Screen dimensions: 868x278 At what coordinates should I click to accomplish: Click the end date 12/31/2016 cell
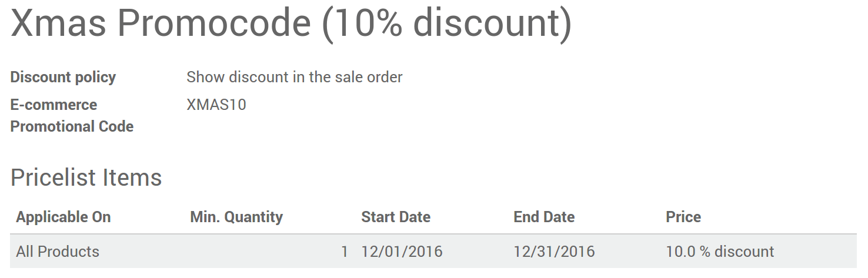coord(554,252)
